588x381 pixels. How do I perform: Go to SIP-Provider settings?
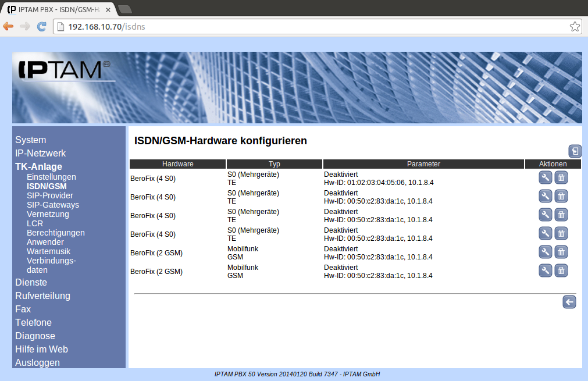pos(50,195)
